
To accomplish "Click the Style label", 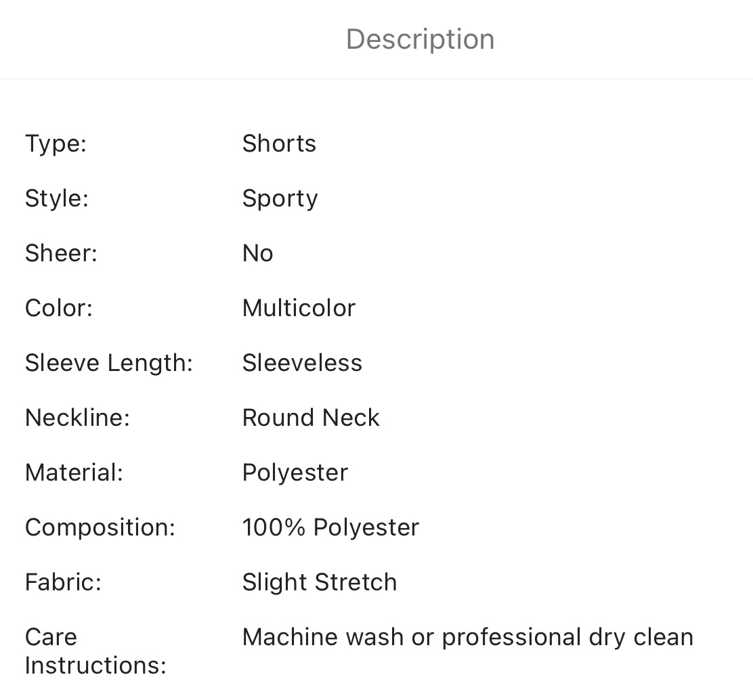I will 57,198.
